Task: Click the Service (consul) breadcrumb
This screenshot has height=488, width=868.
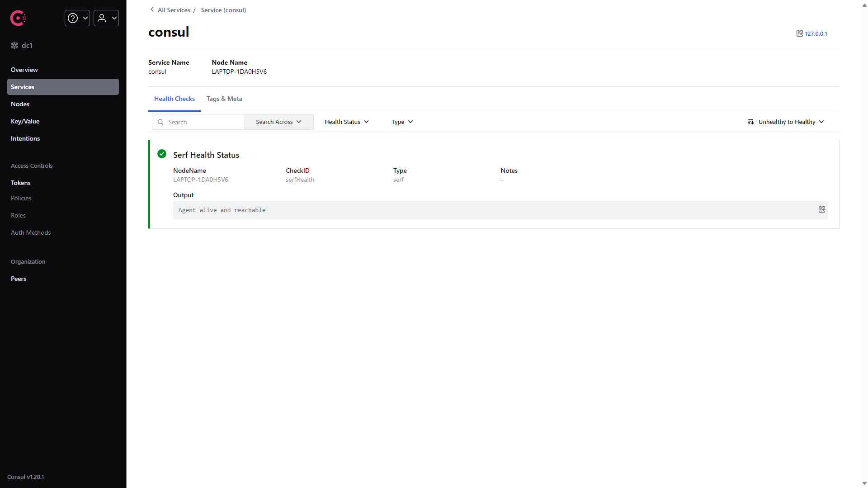Action: point(223,10)
